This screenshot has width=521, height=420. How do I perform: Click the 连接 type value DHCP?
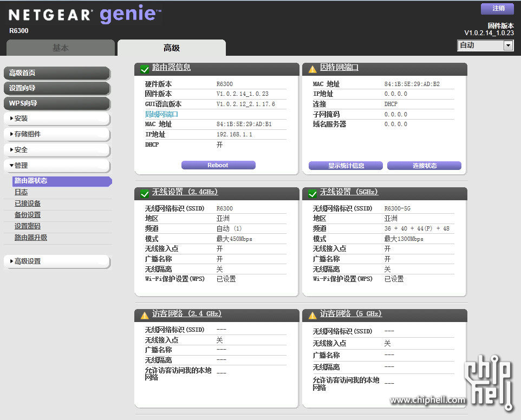tap(391, 104)
